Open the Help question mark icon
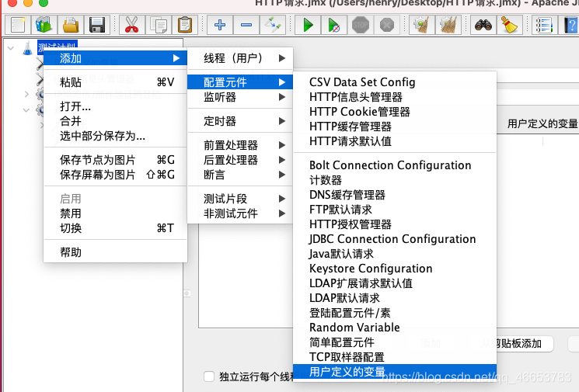Image resolution: width=579 pixels, height=392 pixels. 570,25
